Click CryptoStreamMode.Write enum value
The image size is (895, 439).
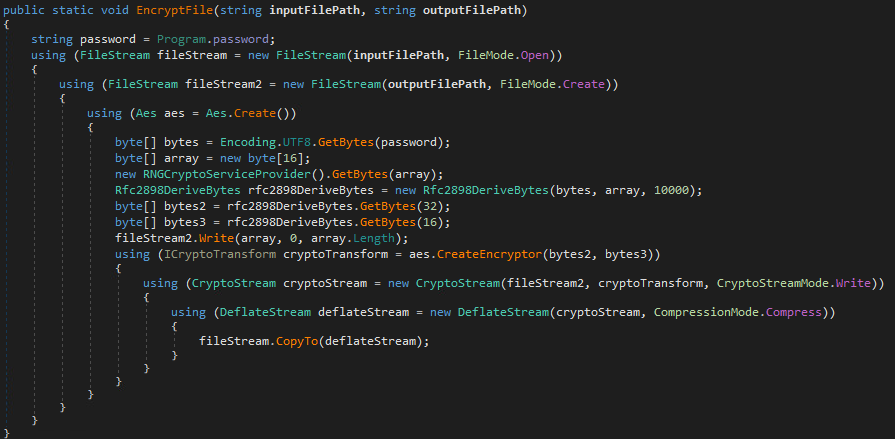tap(794, 283)
